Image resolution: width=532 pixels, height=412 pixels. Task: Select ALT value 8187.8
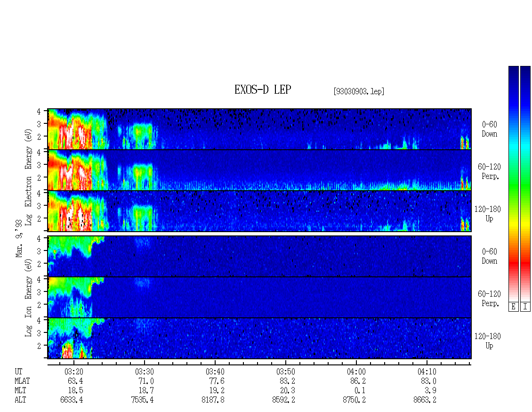coord(213,400)
